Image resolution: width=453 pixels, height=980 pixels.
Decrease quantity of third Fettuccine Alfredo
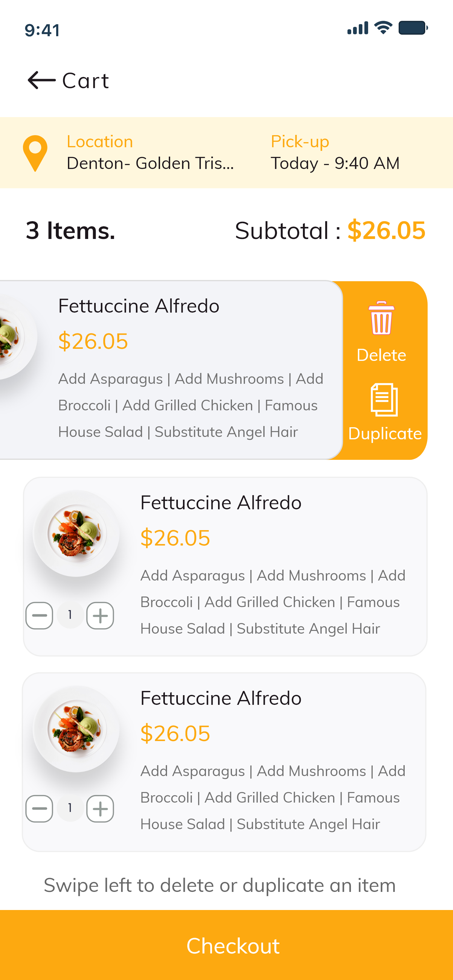(39, 808)
